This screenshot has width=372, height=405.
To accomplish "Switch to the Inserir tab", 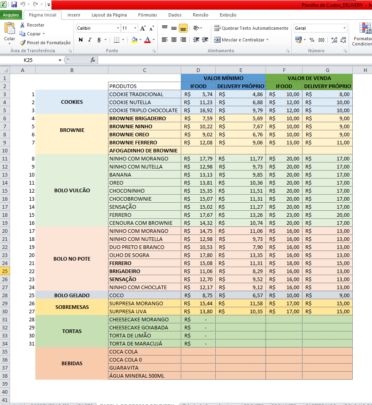I will pyautogui.click(x=74, y=15).
